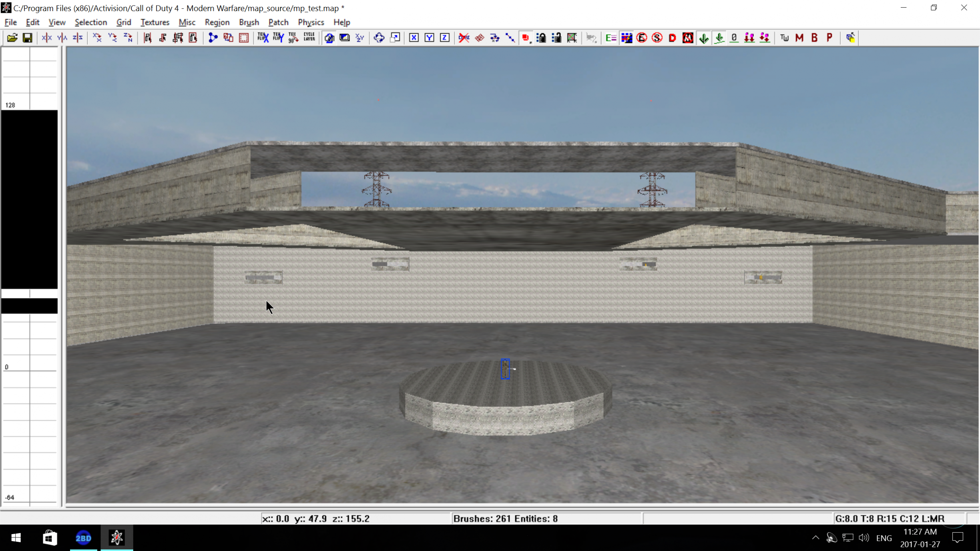
Task: Open the Microsoft Store taskbar icon
Action: [x=50, y=538]
